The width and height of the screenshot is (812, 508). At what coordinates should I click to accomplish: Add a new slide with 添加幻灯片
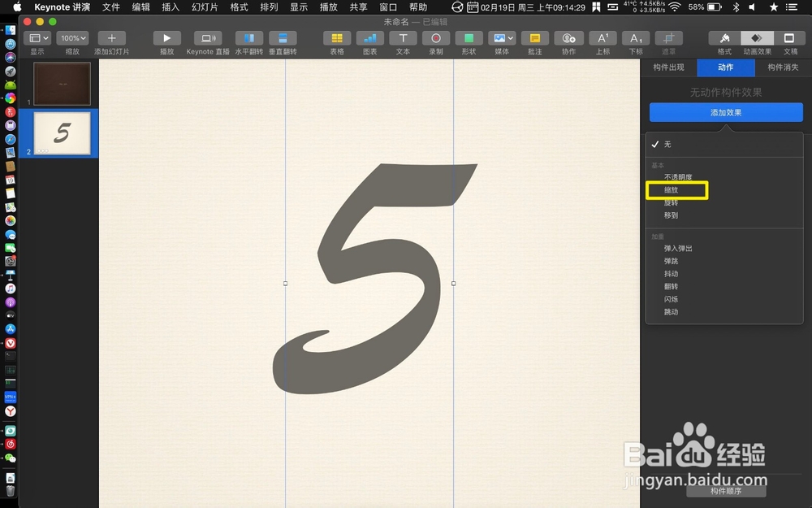click(x=111, y=38)
